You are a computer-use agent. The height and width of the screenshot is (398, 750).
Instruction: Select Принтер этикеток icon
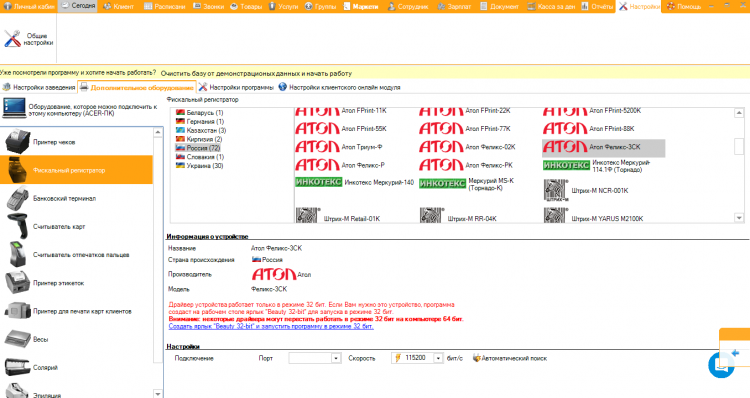tap(18, 283)
